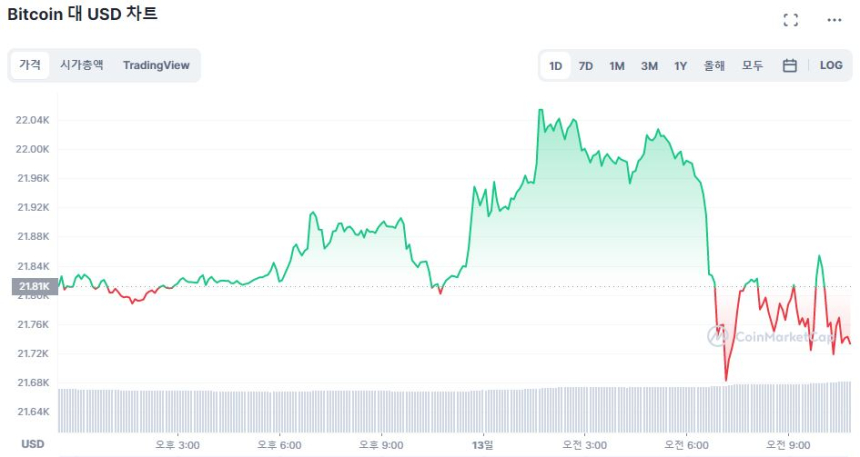This screenshot has height=457, width=860.
Task: Open the calendar date range picker
Action: (789, 66)
